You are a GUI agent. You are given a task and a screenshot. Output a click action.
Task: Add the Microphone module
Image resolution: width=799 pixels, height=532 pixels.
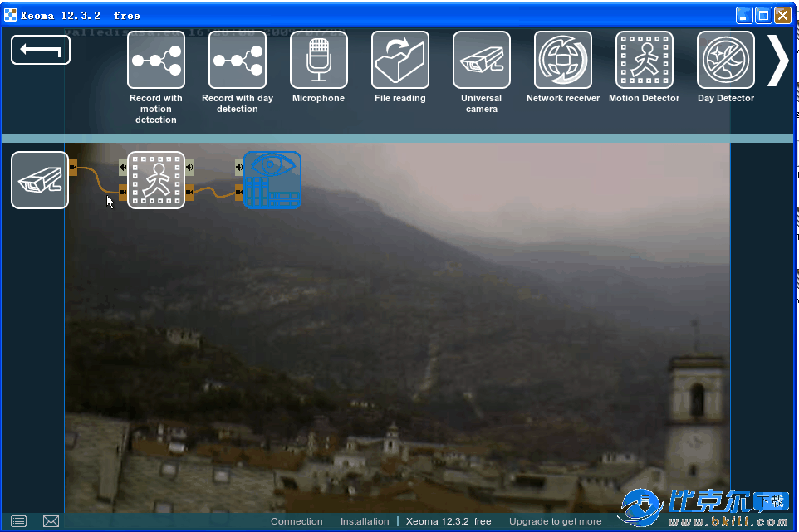(x=319, y=60)
